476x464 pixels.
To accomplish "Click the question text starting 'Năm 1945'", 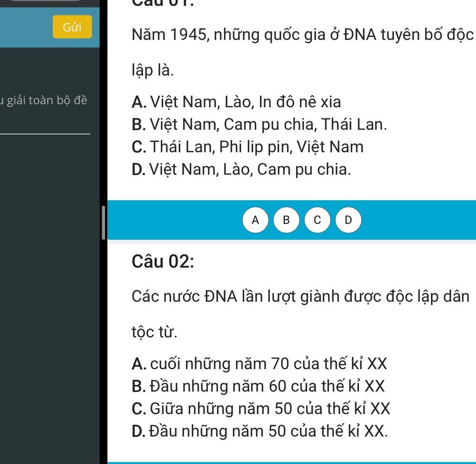I will pyautogui.click(x=302, y=35).
